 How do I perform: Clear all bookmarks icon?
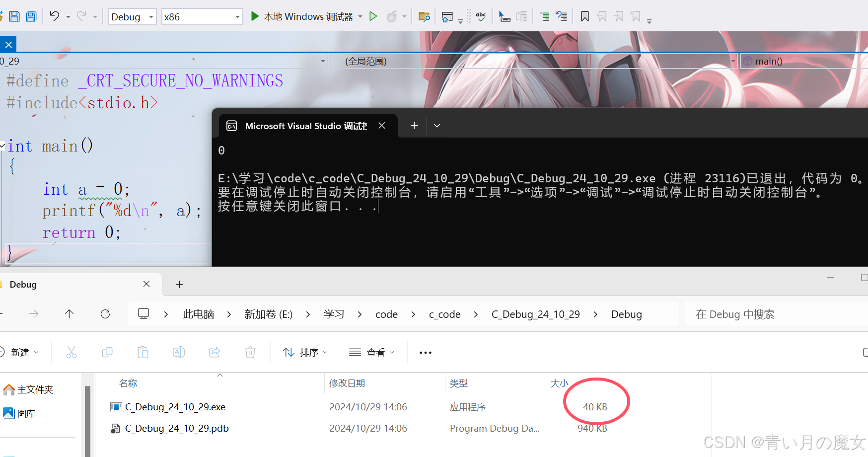pos(636,16)
